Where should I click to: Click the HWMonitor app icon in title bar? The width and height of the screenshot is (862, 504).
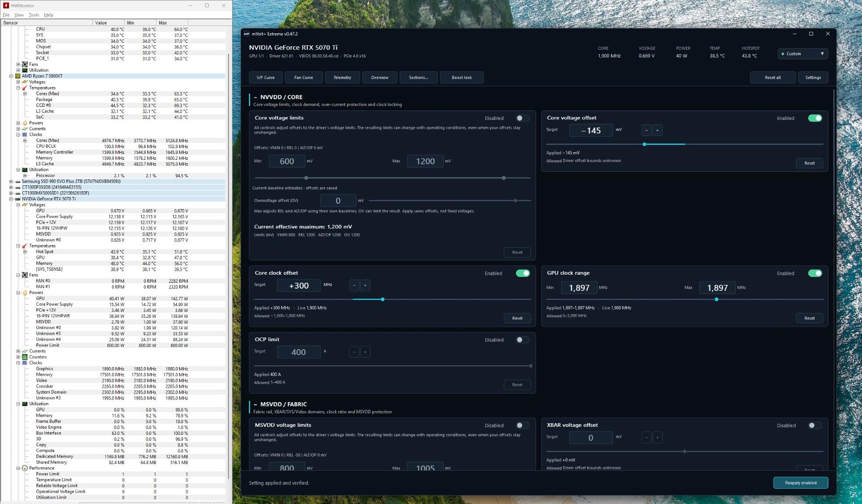coord(6,5)
